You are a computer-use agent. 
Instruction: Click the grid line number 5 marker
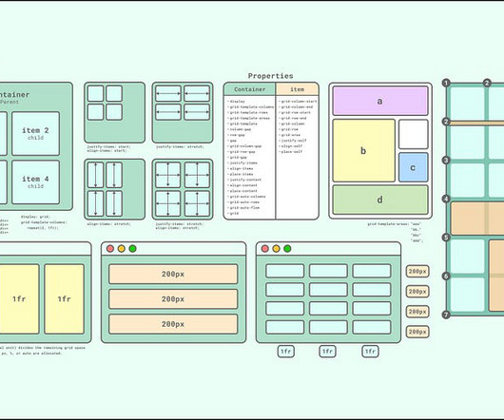coord(446,238)
